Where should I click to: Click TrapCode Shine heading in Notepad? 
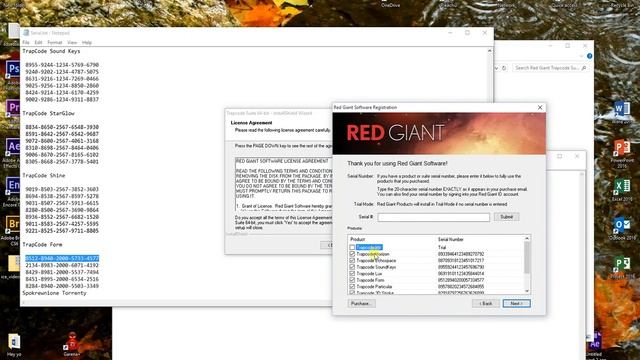(44, 176)
